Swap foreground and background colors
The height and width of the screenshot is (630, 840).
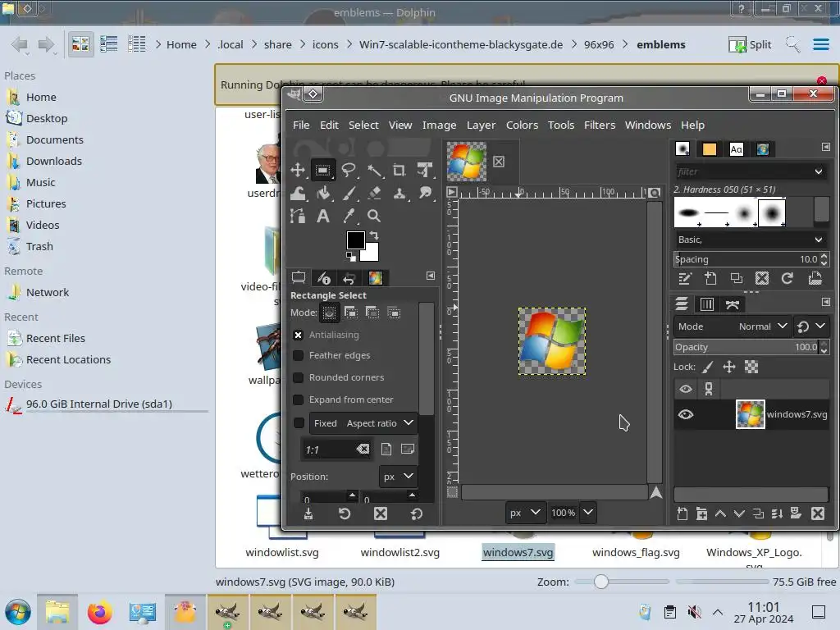pyautogui.click(x=374, y=235)
